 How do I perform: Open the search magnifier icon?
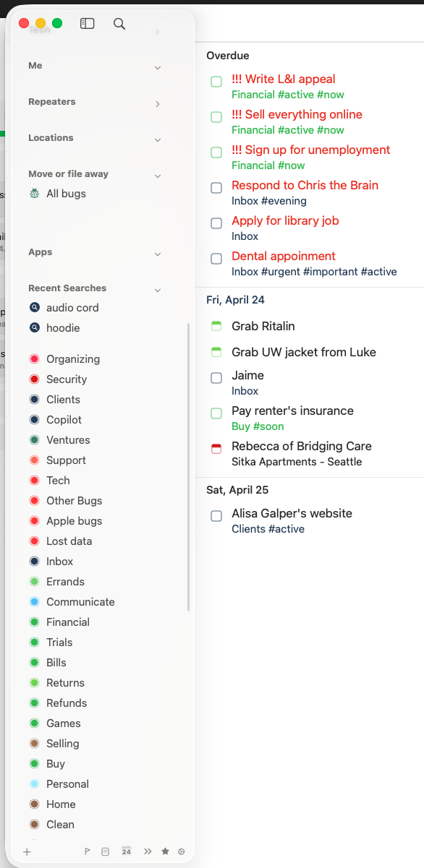(x=119, y=24)
